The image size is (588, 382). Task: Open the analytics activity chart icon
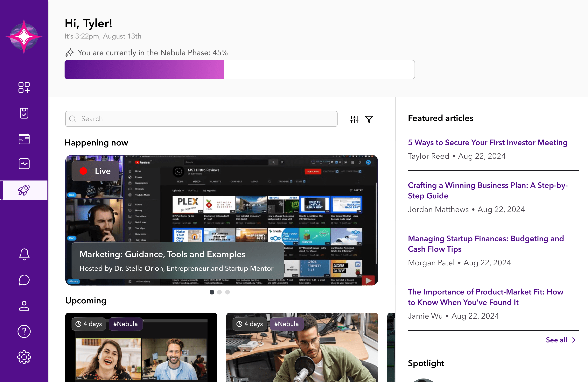(24, 164)
